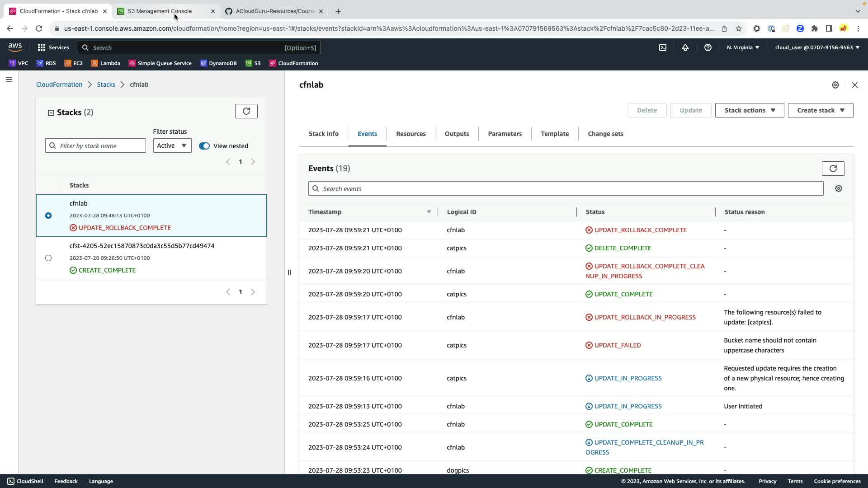Image resolution: width=868 pixels, height=488 pixels.
Task: Click the Stacks breadcrumb link
Action: 106,84
